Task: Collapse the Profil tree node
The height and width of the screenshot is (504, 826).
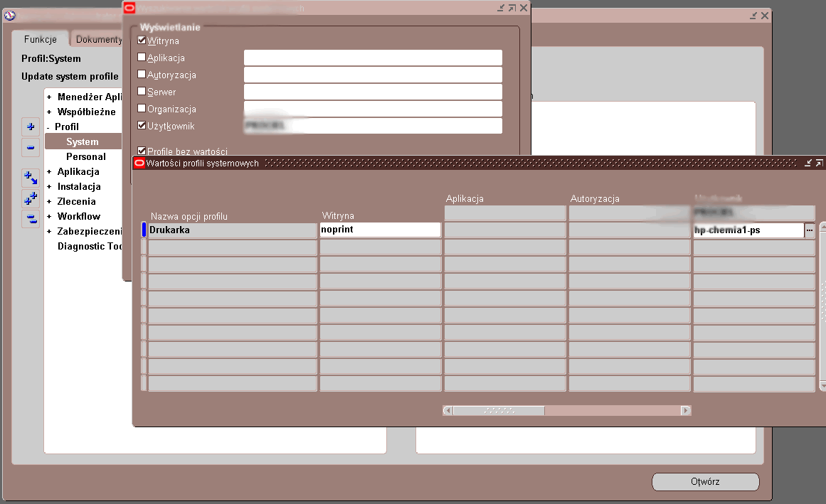Action: pos(48,127)
